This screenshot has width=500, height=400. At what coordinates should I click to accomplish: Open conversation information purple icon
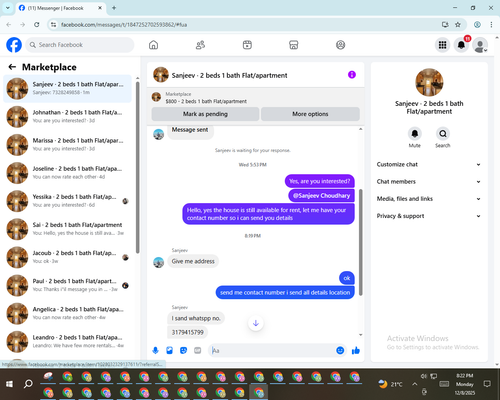[352, 75]
